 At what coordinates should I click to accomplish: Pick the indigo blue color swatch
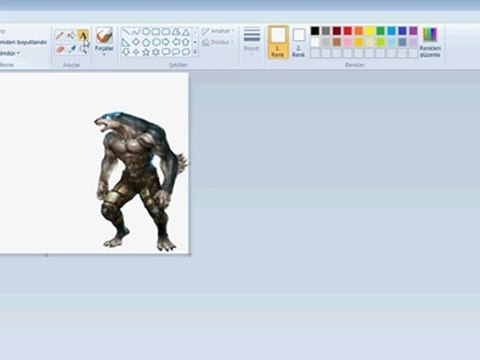point(402,31)
